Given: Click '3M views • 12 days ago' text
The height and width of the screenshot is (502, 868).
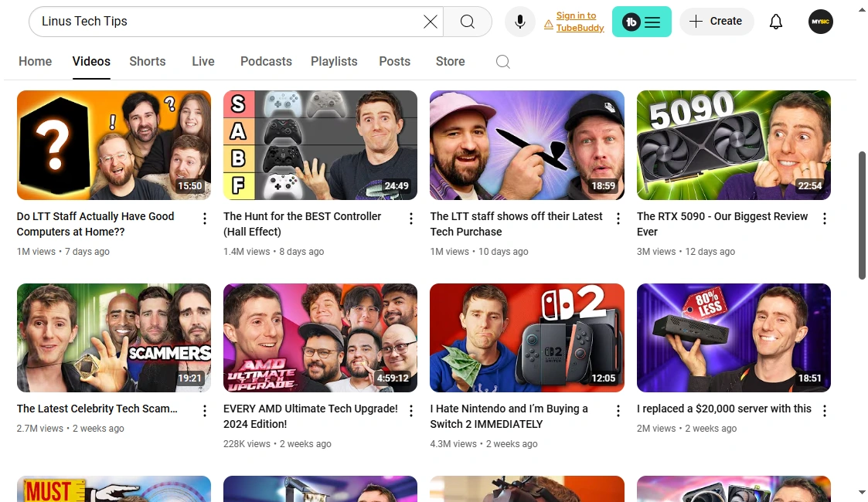Looking at the screenshot, I should [x=686, y=252].
